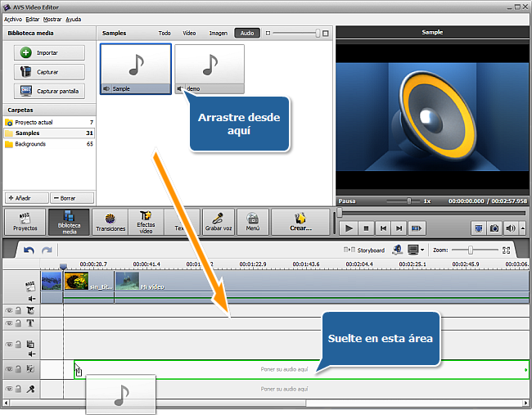Screen dimensions: 532x415
Task: Open the Menú creator
Action: coord(253,223)
